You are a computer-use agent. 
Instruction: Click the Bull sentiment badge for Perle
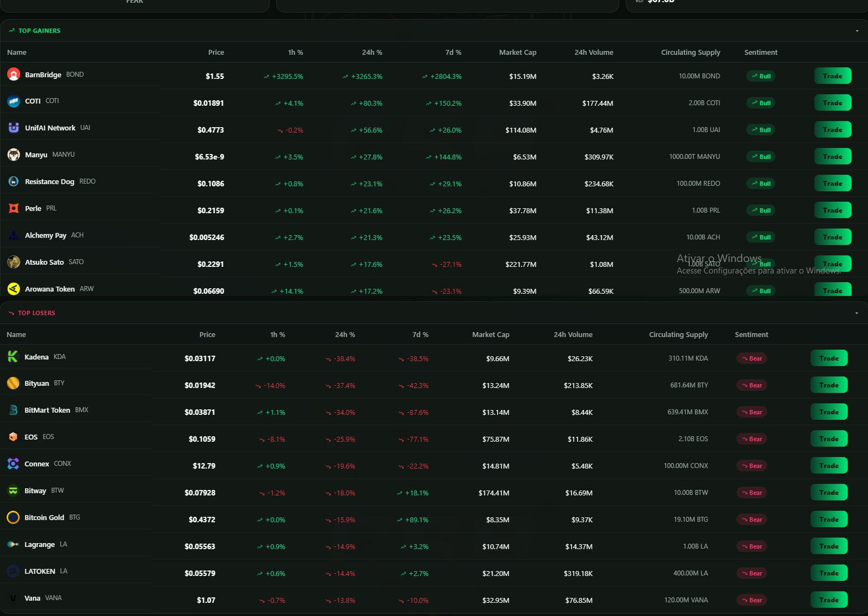(761, 210)
